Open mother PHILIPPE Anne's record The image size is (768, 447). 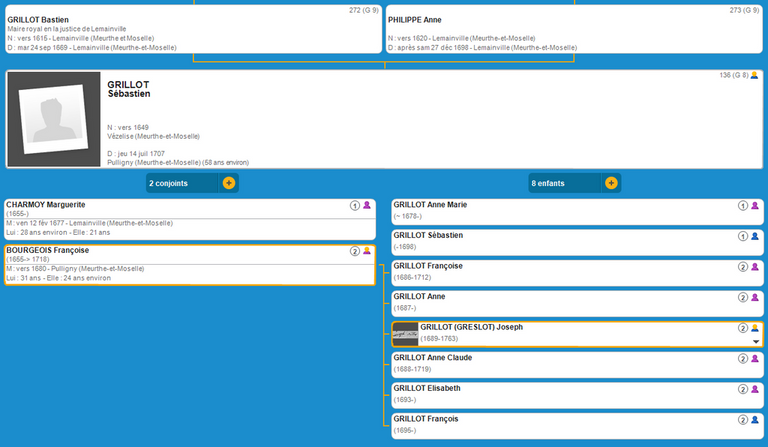[x=415, y=20]
